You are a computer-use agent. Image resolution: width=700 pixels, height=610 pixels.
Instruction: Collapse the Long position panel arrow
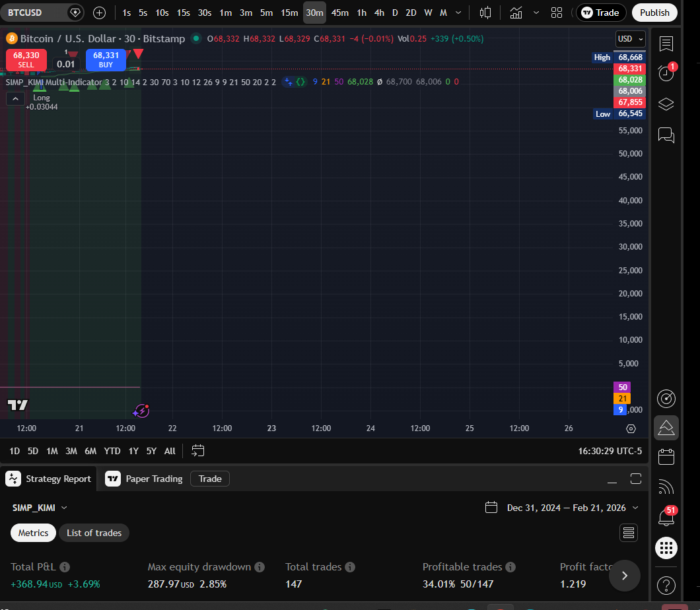(15, 98)
